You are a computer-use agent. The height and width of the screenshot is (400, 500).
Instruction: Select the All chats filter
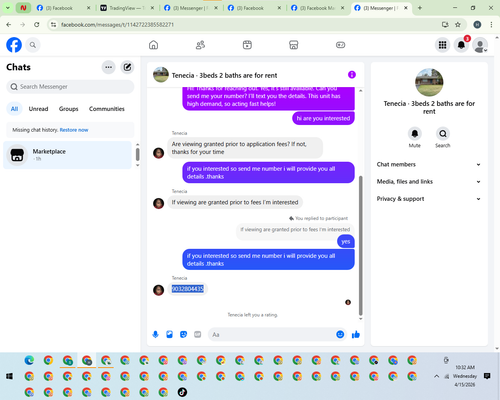14,109
